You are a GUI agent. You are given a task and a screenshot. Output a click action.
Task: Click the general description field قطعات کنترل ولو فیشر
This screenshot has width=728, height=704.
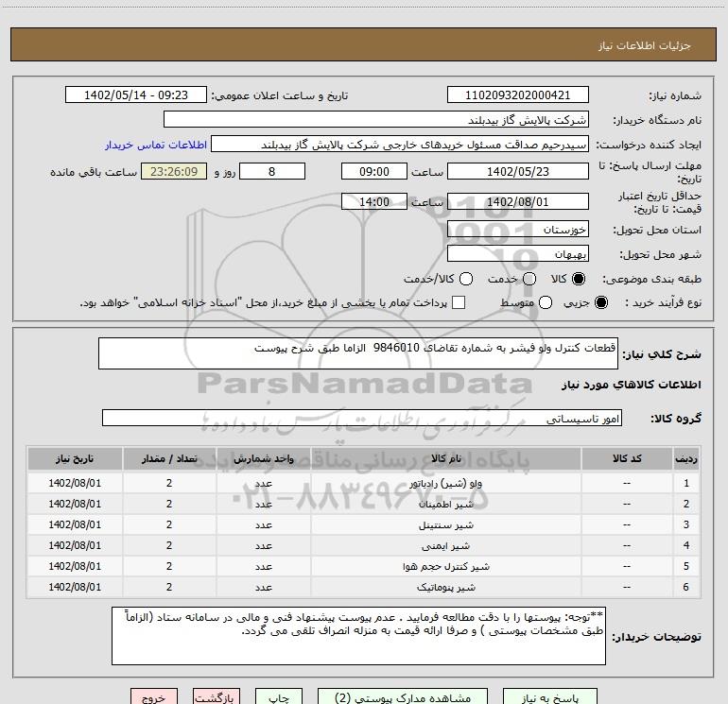pos(358,353)
